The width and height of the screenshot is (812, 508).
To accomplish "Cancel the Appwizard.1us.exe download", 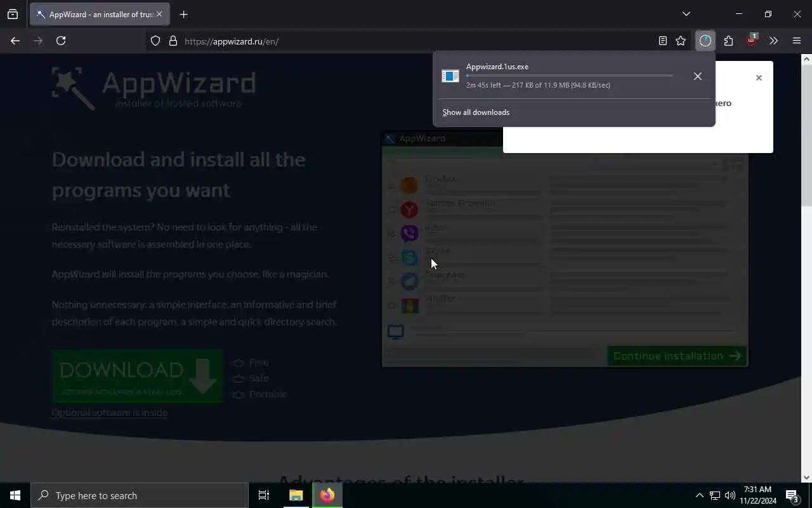I will pyautogui.click(x=698, y=76).
